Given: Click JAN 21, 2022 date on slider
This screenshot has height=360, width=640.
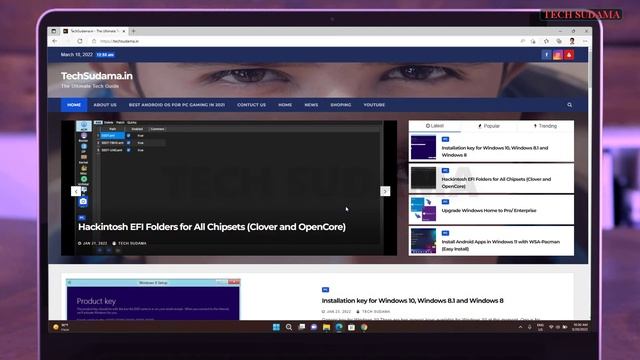Looking at the screenshot, I should [95, 243].
